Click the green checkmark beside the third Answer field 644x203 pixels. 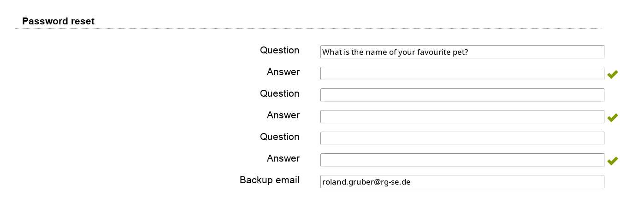(612, 161)
